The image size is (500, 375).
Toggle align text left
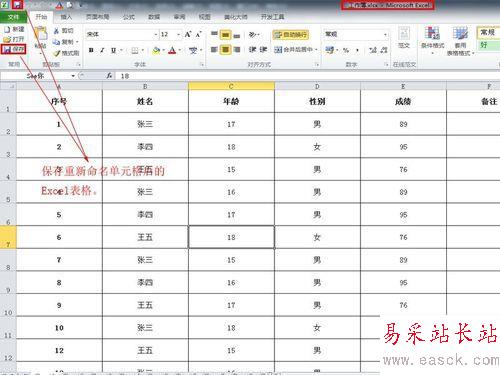coord(214,50)
